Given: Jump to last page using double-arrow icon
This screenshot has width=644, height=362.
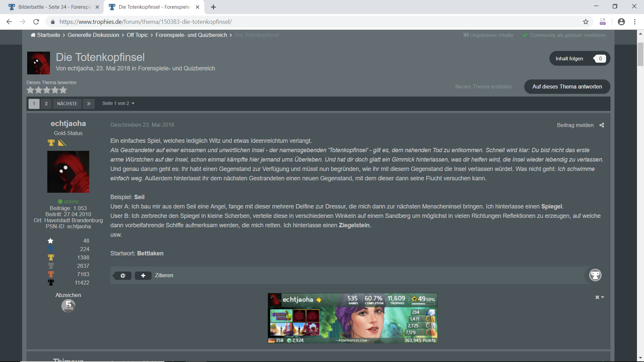Looking at the screenshot, I should click(89, 104).
